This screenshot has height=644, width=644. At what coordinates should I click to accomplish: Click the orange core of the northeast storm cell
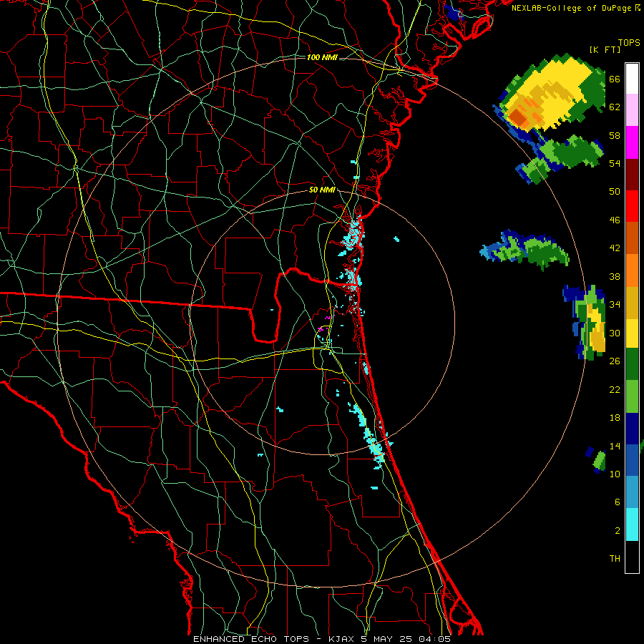[x=518, y=117]
